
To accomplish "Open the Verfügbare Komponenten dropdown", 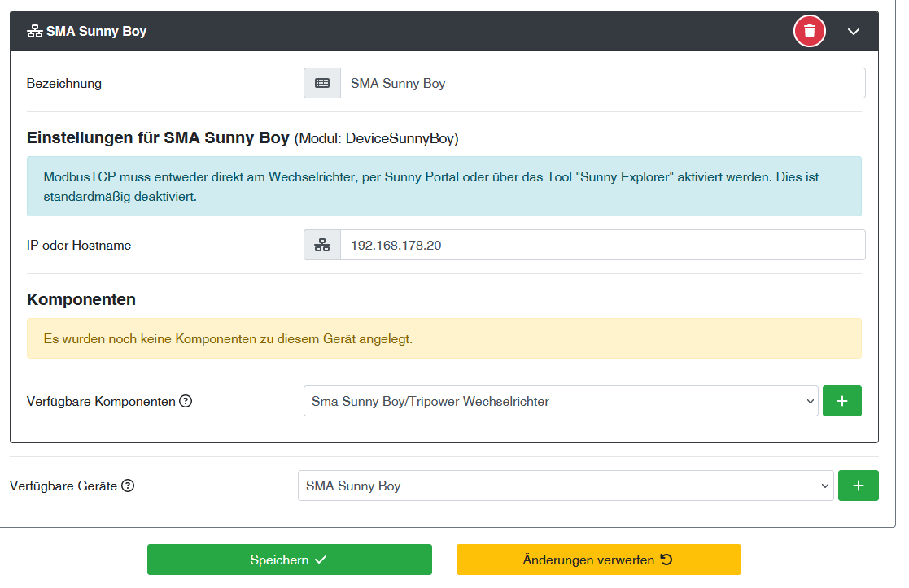I will (561, 401).
